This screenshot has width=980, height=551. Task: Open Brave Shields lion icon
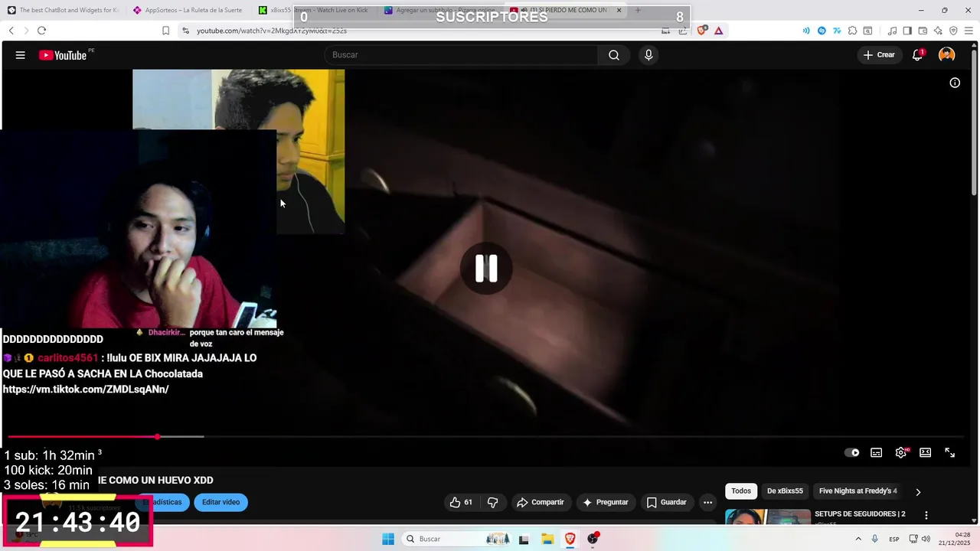[702, 31]
